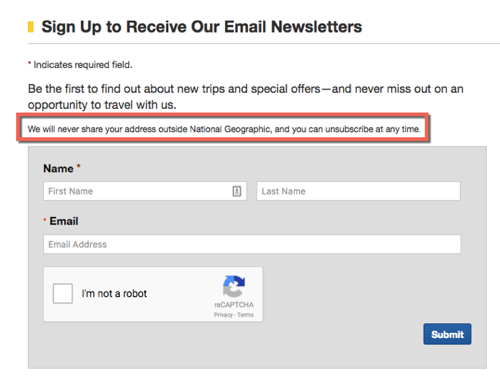Click the new trips and special offers paragraph
Viewport: 500px width, 379px height.
tap(246, 97)
